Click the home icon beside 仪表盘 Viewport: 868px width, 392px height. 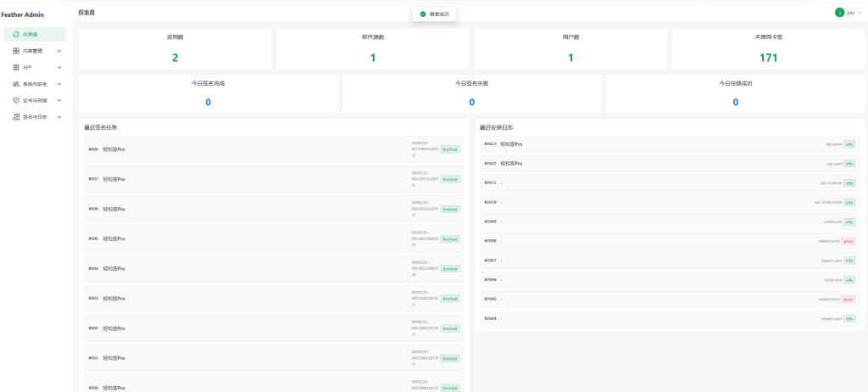pos(16,34)
